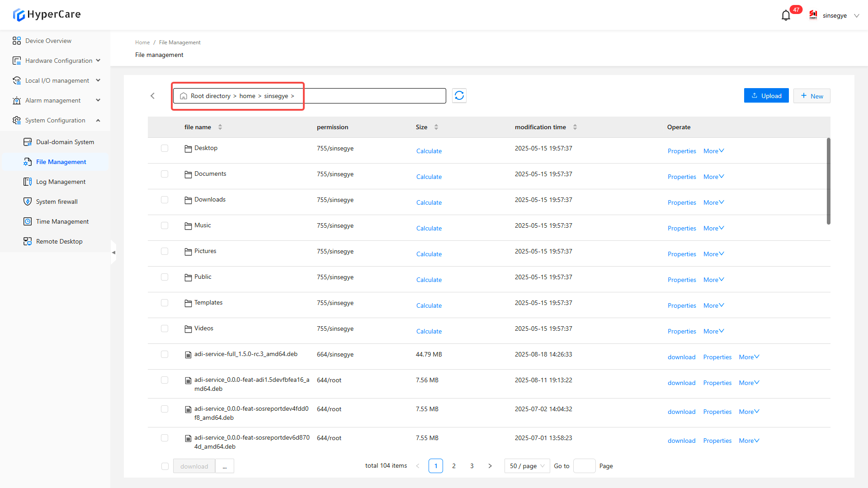Collapse the sidebar using handle arrow

point(113,253)
